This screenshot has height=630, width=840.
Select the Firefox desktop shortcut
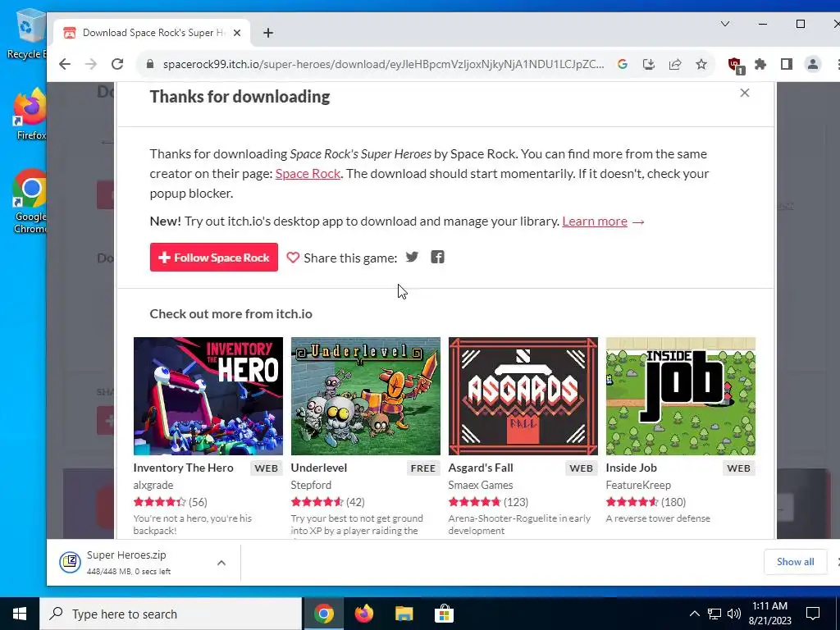tap(30, 115)
